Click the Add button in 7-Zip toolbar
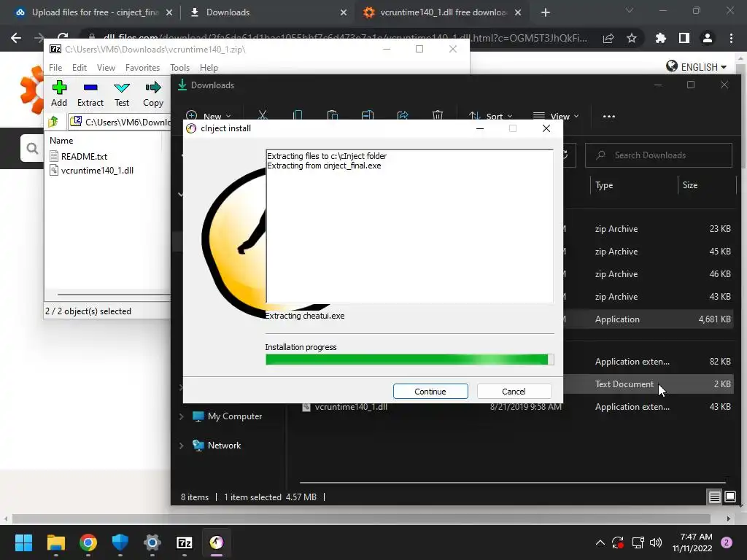747x560 pixels. tap(59, 93)
